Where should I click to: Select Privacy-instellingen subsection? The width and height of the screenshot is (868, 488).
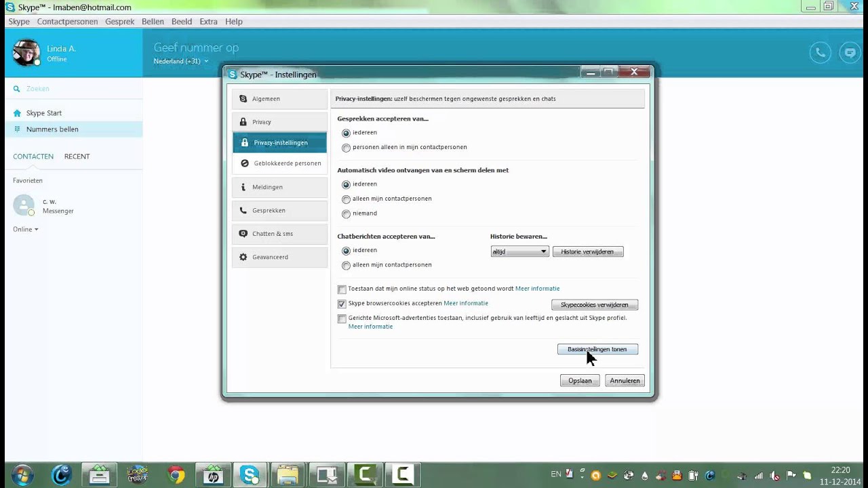(279, 143)
